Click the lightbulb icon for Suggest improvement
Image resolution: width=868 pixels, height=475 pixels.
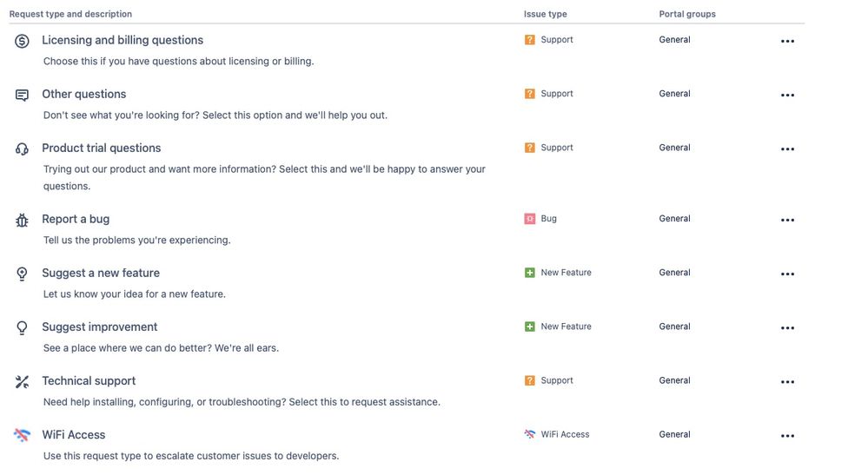(23, 327)
